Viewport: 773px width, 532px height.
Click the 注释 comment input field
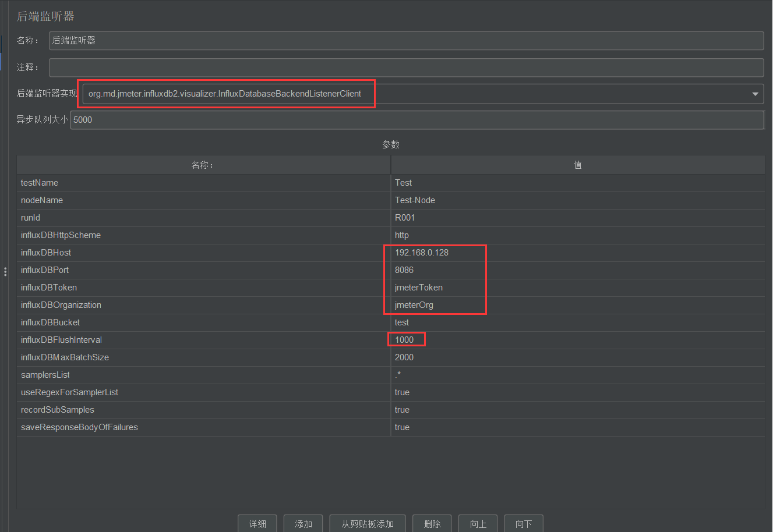406,68
